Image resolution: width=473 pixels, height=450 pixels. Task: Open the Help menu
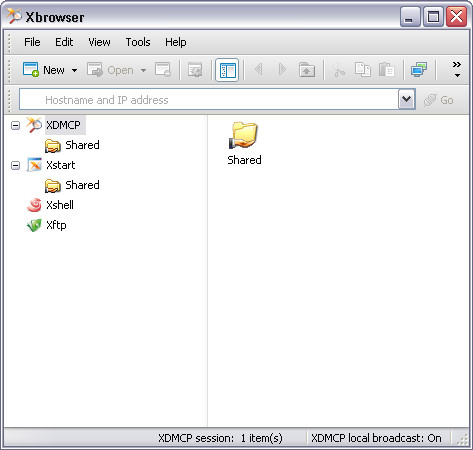[x=176, y=42]
